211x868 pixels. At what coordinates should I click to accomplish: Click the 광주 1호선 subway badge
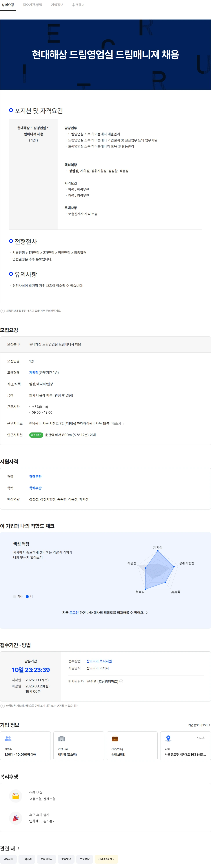[36, 435]
